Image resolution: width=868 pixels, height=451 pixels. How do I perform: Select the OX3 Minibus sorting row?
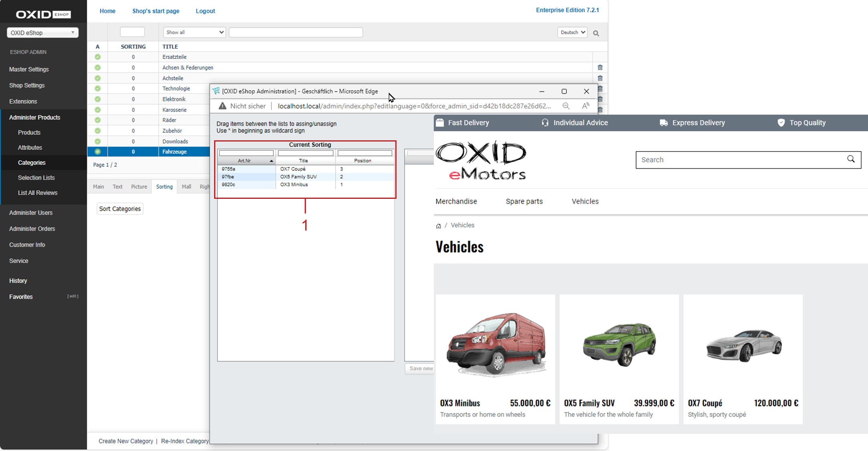[x=306, y=184]
